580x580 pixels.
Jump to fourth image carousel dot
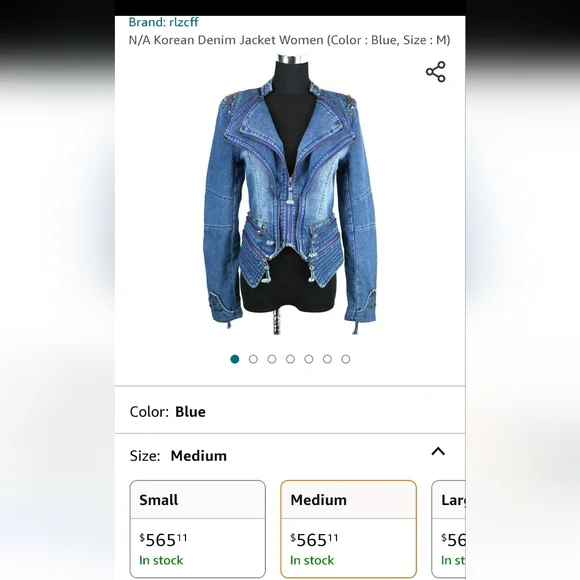pos(290,359)
